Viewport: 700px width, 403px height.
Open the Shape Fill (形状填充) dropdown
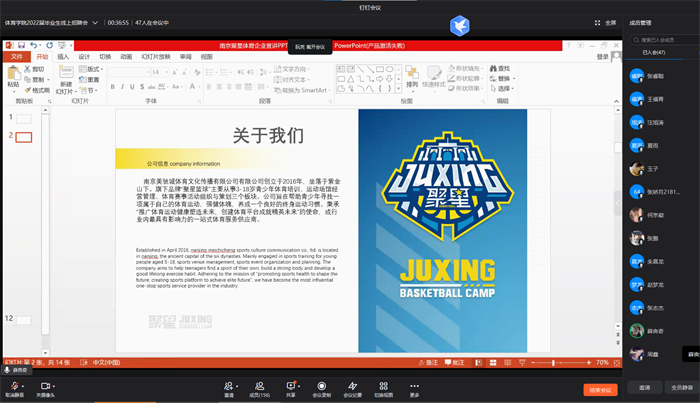(x=466, y=68)
